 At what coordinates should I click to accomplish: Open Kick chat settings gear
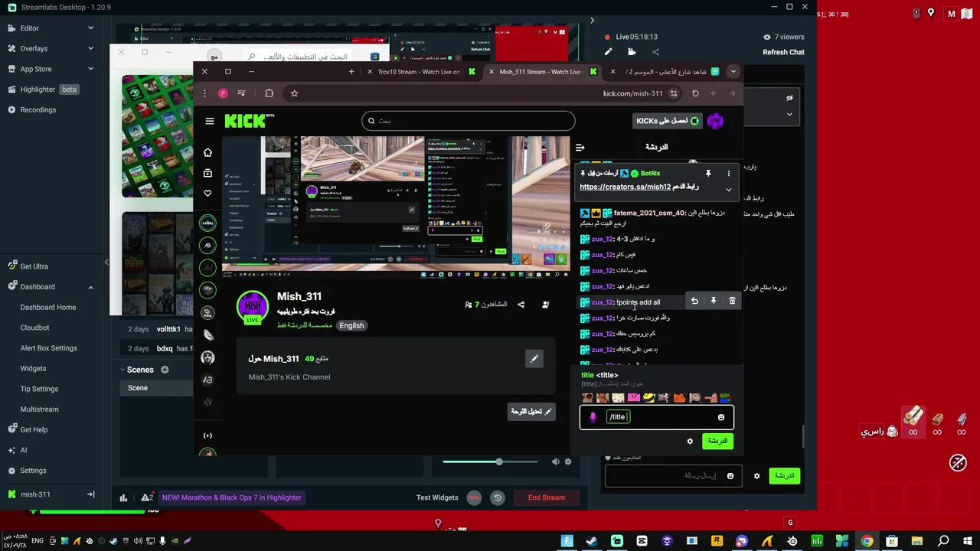tap(690, 442)
